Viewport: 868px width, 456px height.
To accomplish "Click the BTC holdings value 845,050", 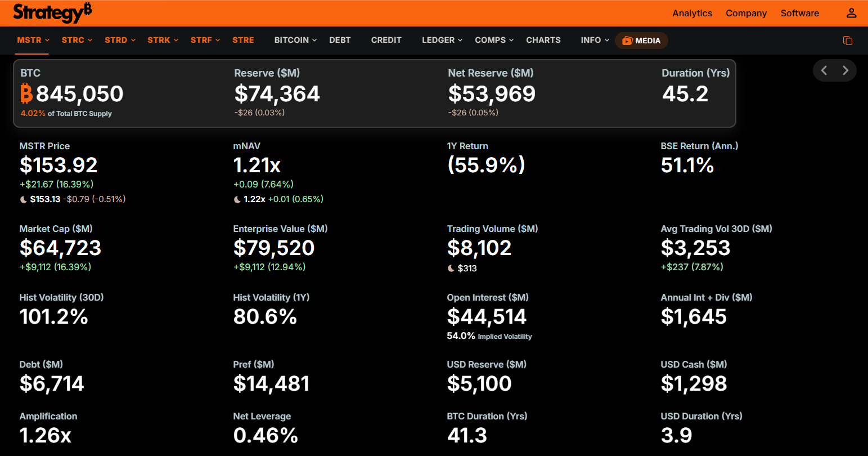I will click(79, 93).
